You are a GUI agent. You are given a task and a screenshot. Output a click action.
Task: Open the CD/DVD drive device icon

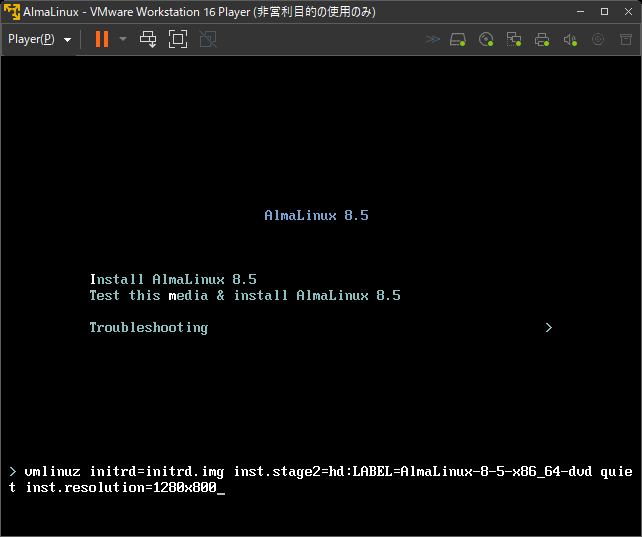(486, 40)
